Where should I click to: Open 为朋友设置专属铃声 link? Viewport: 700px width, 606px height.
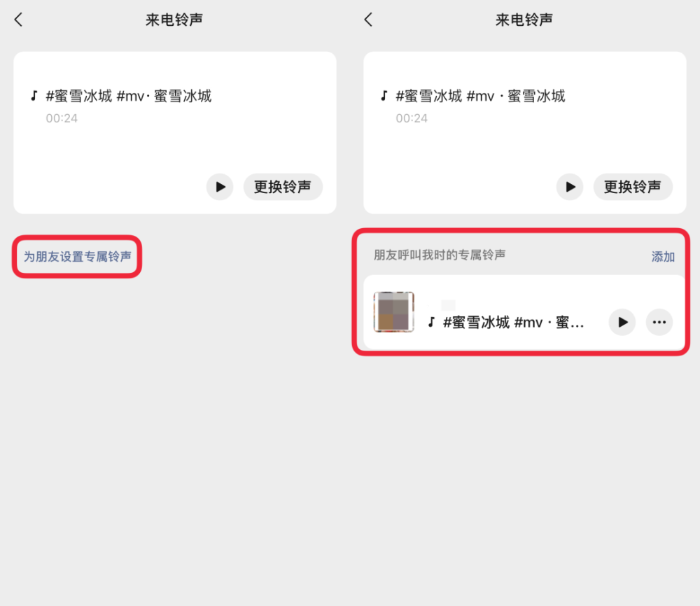(x=77, y=257)
